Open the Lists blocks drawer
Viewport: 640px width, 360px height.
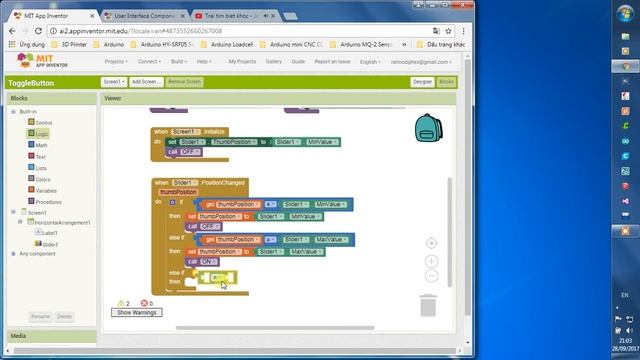tap(38, 168)
